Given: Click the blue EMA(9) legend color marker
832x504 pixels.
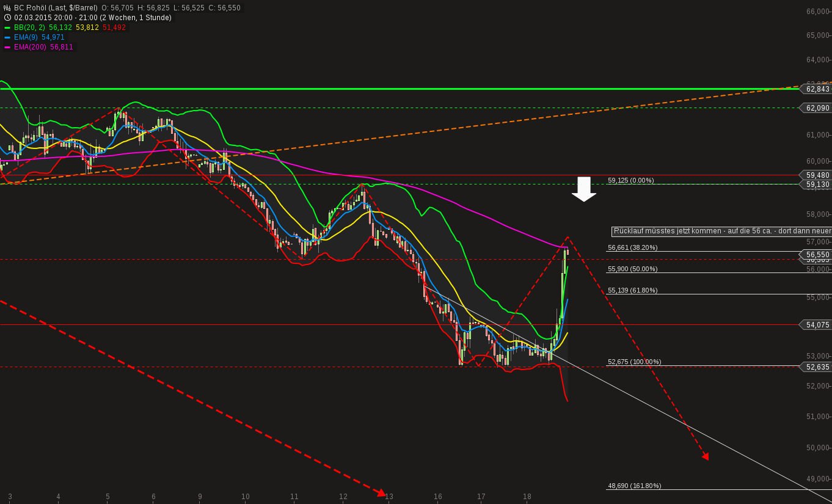Looking at the screenshot, I should (7, 37).
